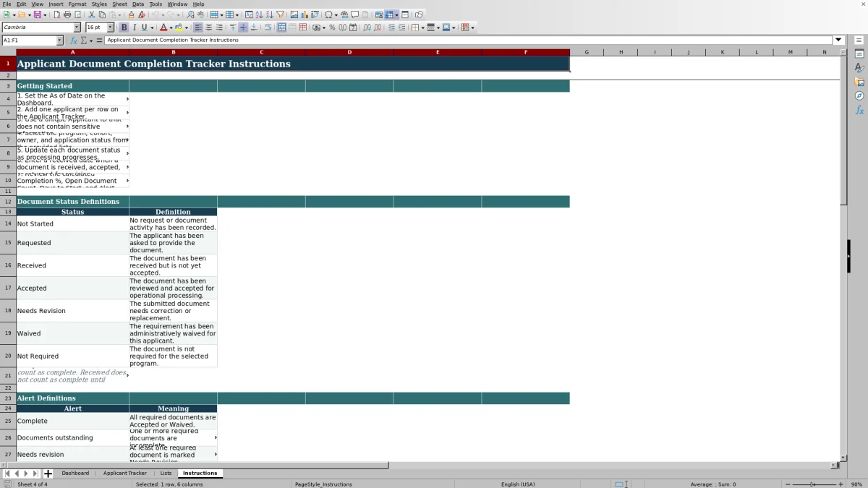Expand the Name Box dropdown
Viewport: 868px width, 488px height.
point(59,40)
